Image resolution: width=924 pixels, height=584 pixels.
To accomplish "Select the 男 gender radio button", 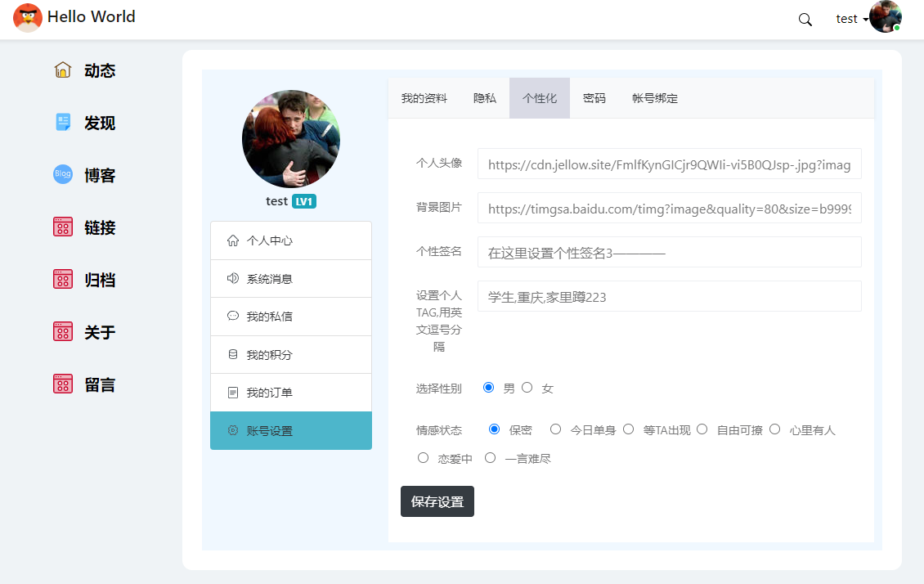I will (x=488, y=387).
